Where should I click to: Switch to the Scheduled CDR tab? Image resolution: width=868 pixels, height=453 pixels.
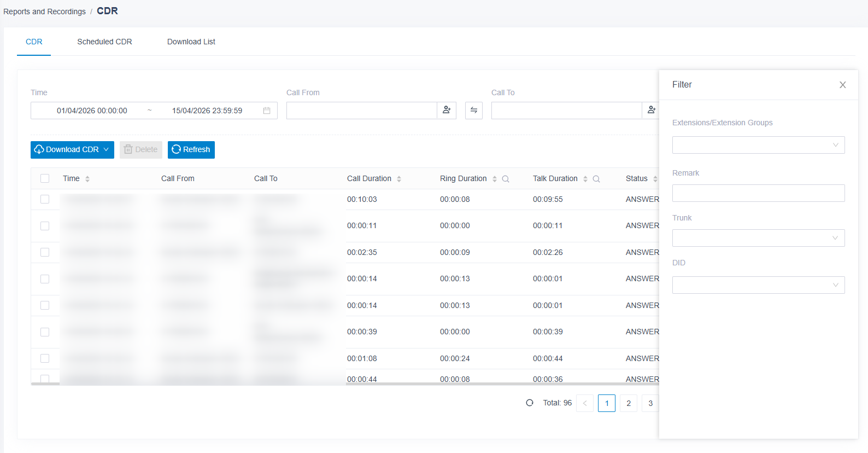pyautogui.click(x=104, y=42)
